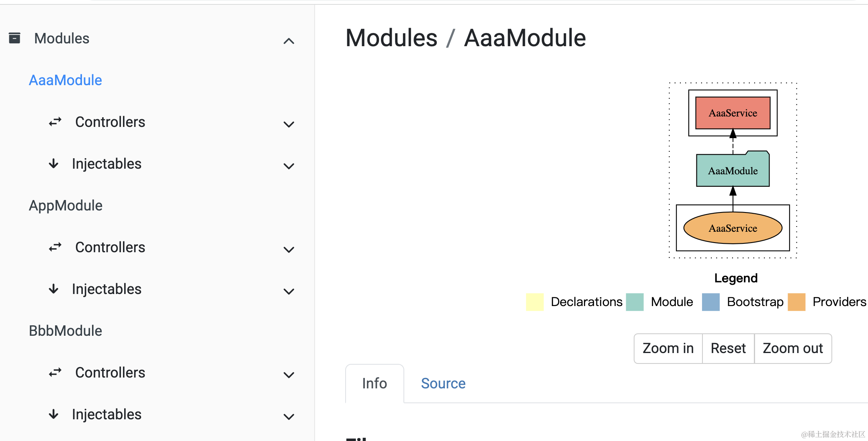Open the AppModule link in sidebar
Screen dimensions: 868x441
(x=66, y=205)
